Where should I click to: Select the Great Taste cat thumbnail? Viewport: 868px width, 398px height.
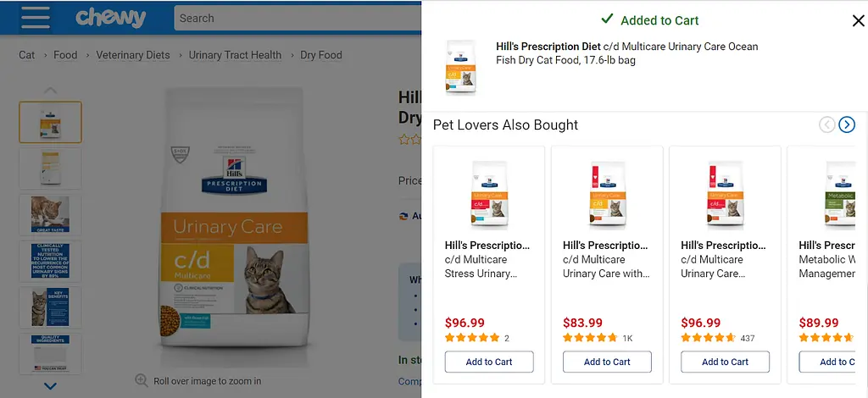click(50, 214)
